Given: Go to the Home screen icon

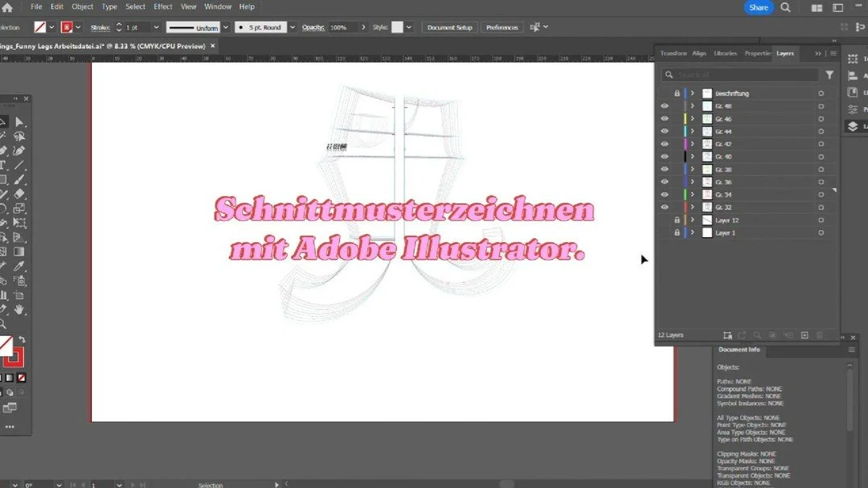Looking at the screenshot, I should coord(7,8).
